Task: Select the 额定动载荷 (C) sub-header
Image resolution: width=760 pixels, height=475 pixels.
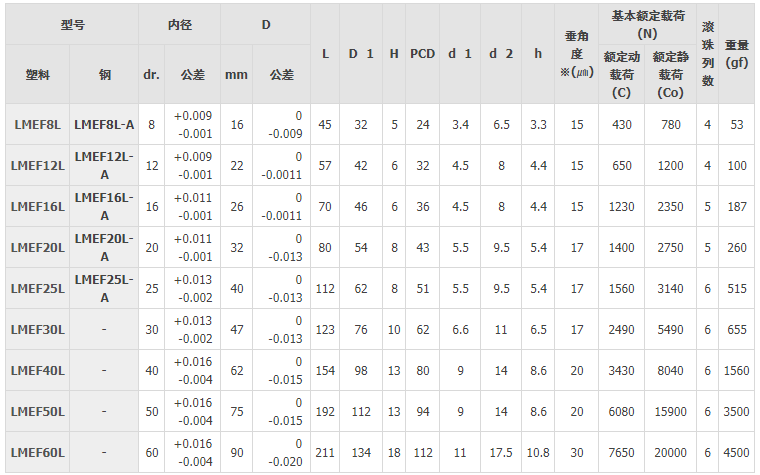Action: click(x=622, y=75)
